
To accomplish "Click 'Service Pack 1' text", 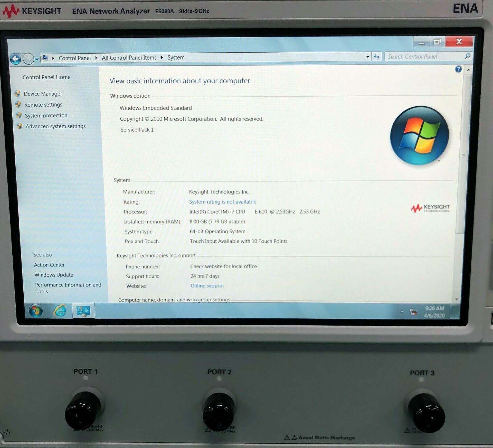I will [x=137, y=130].
